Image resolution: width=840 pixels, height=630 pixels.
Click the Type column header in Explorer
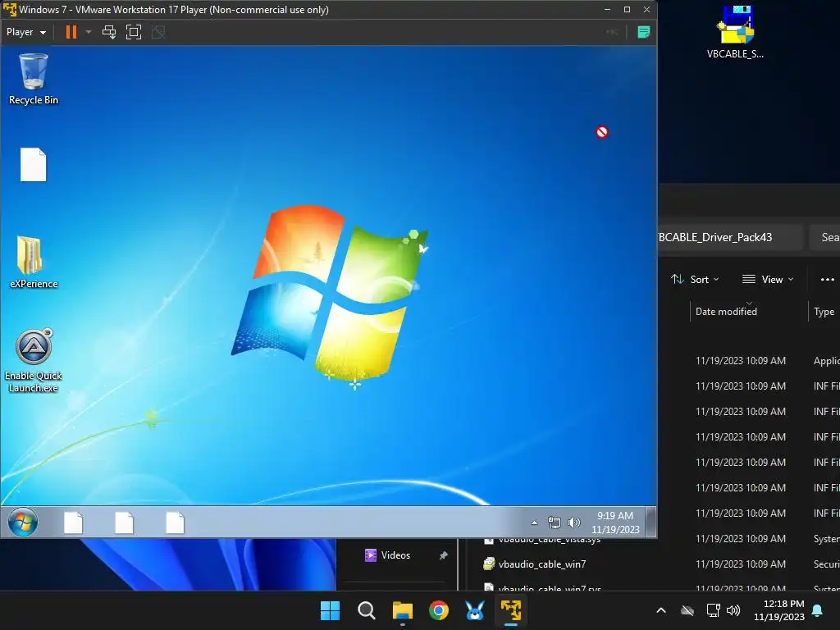click(824, 311)
